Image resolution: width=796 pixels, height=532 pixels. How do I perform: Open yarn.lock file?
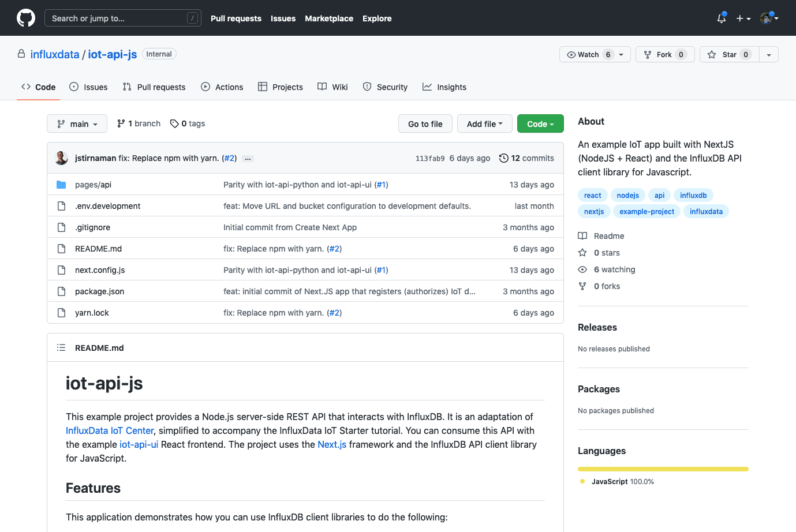point(92,313)
